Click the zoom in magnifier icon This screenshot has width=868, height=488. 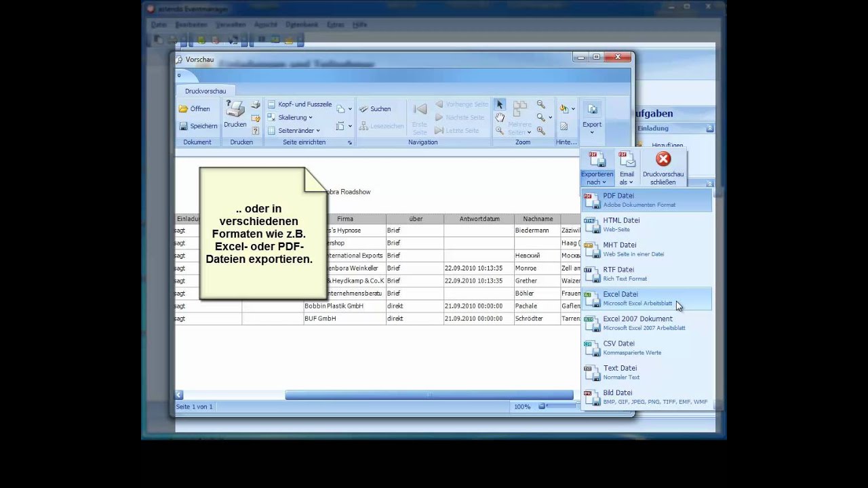(x=540, y=131)
